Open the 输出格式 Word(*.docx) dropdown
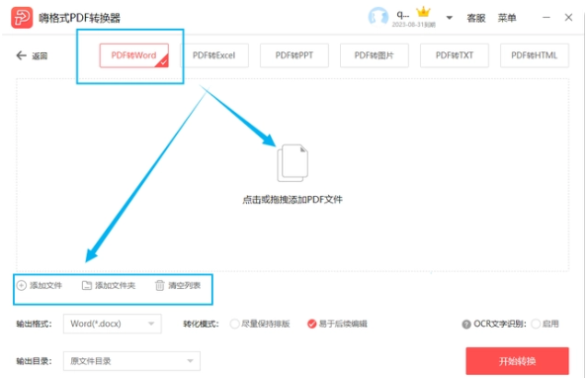The height and width of the screenshot is (378, 588). [x=113, y=324]
